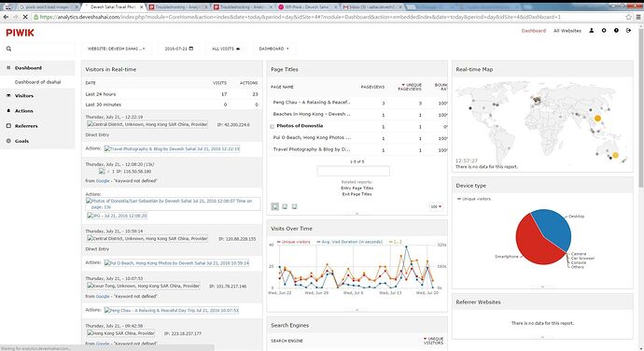This screenshot has width=644, height=351.
Task: Click the Dashboard sidebar grid icon
Action: [8, 68]
